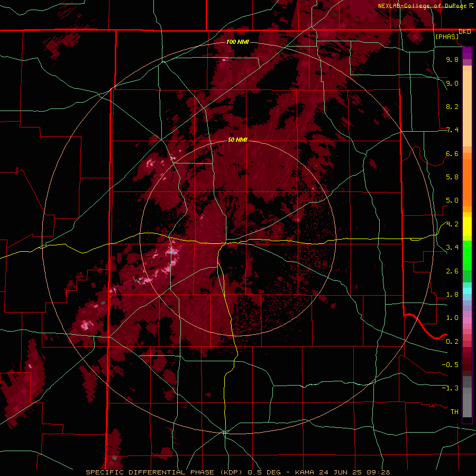
Task: Click the 2.6 scale value
Action: point(452,271)
